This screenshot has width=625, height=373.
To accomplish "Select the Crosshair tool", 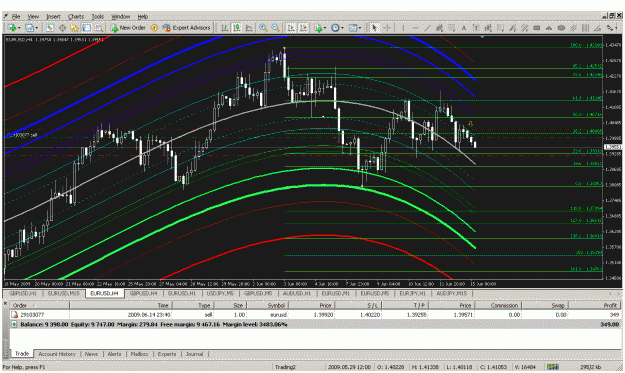I will [387, 27].
